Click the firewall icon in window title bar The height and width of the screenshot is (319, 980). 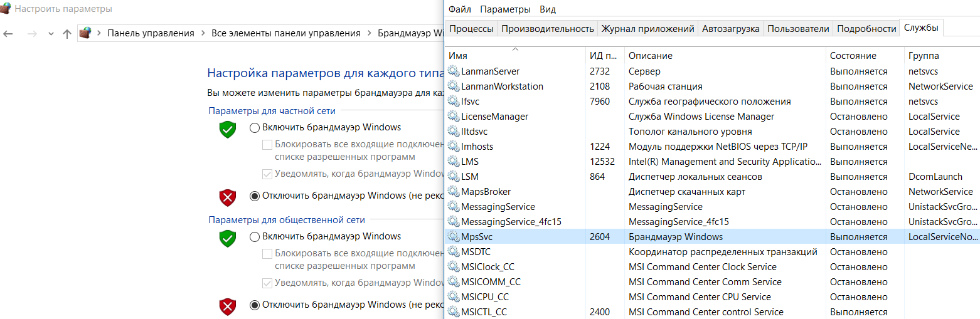[x=6, y=9]
